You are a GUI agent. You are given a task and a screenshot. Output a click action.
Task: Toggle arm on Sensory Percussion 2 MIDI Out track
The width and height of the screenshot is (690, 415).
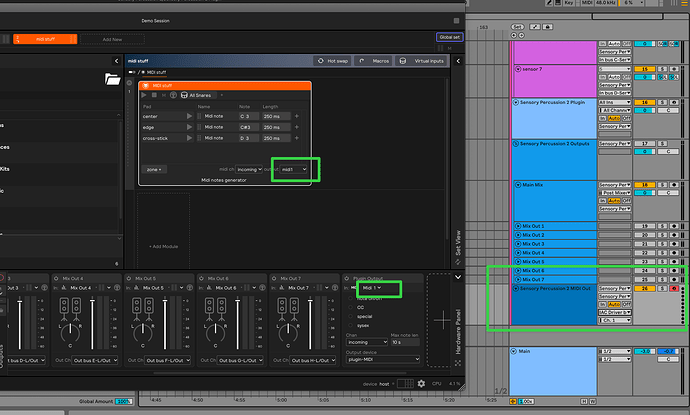[674, 288]
